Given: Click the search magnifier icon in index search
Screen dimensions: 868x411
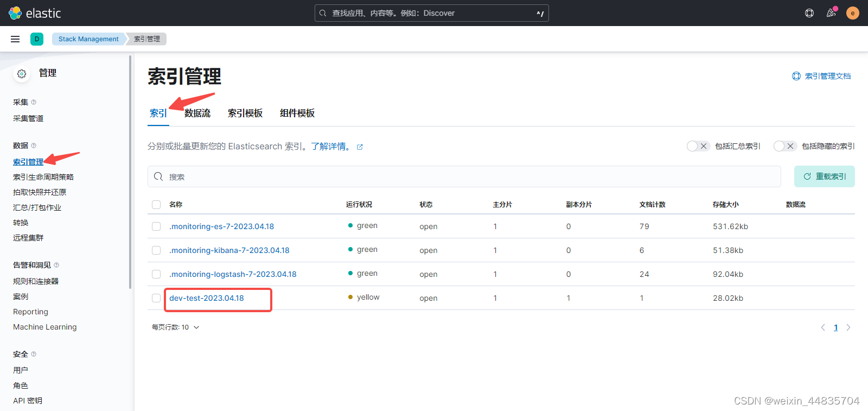Looking at the screenshot, I should point(158,176).
